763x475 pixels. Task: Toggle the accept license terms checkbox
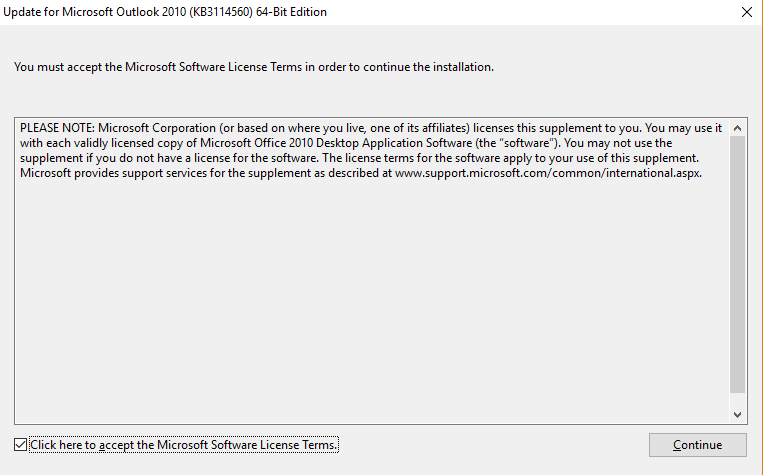[22, 444]
